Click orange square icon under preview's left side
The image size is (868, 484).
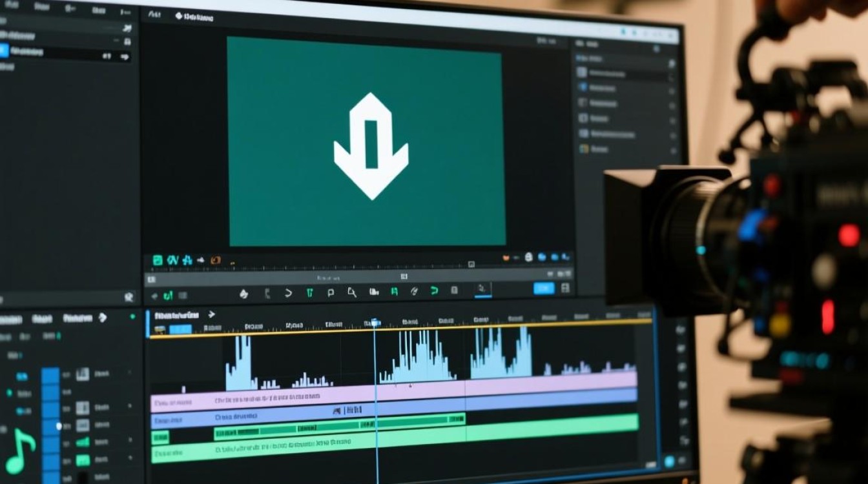[216, 261]
